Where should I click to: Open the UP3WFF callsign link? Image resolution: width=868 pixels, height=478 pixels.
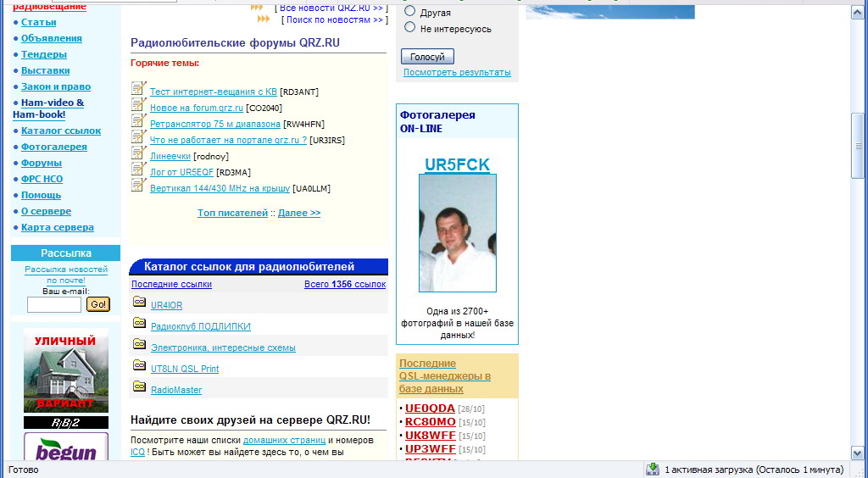tap(430, 448)
